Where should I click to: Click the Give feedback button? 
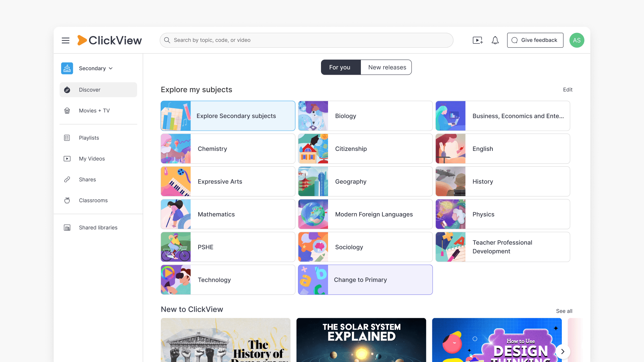[535, 40]
